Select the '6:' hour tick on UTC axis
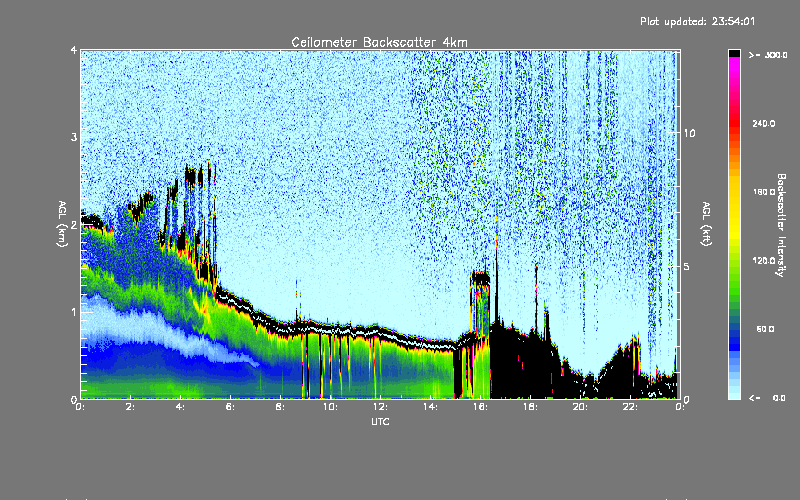This screenshot has height=500, width=800. [231, 407]
